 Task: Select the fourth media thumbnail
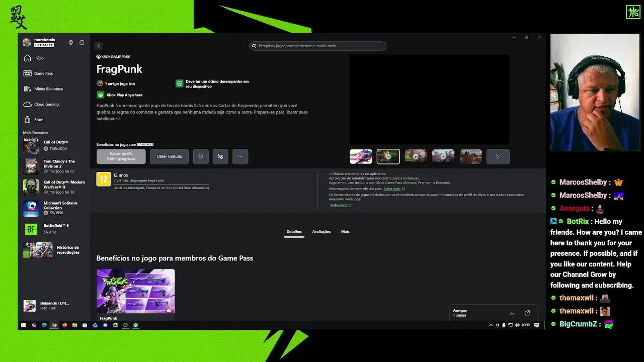tap(443, 156)
